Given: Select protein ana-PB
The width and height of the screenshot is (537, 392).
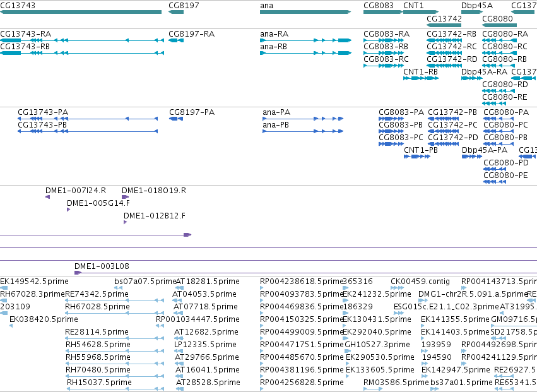Looking at the screenshot, I should click(x=303, y=131).
